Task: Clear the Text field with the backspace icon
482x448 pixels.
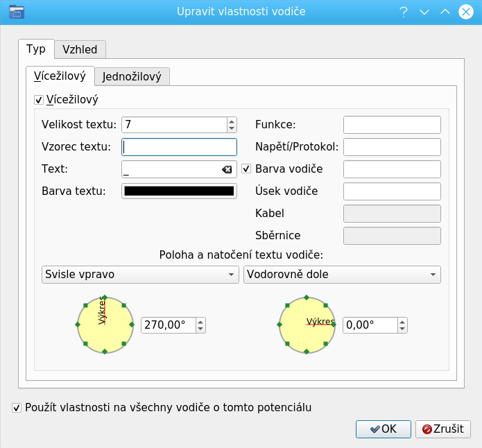Action: pos(227,169)
